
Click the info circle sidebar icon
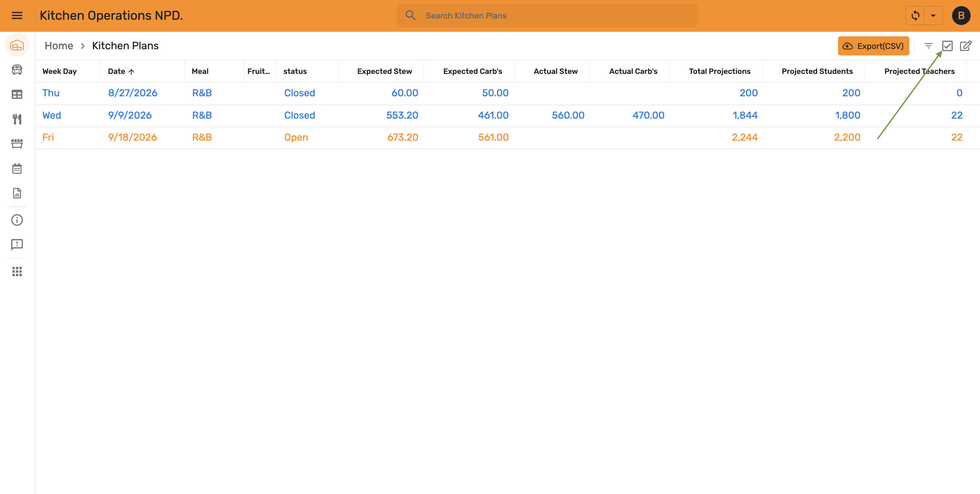click(x=17, y=220)
